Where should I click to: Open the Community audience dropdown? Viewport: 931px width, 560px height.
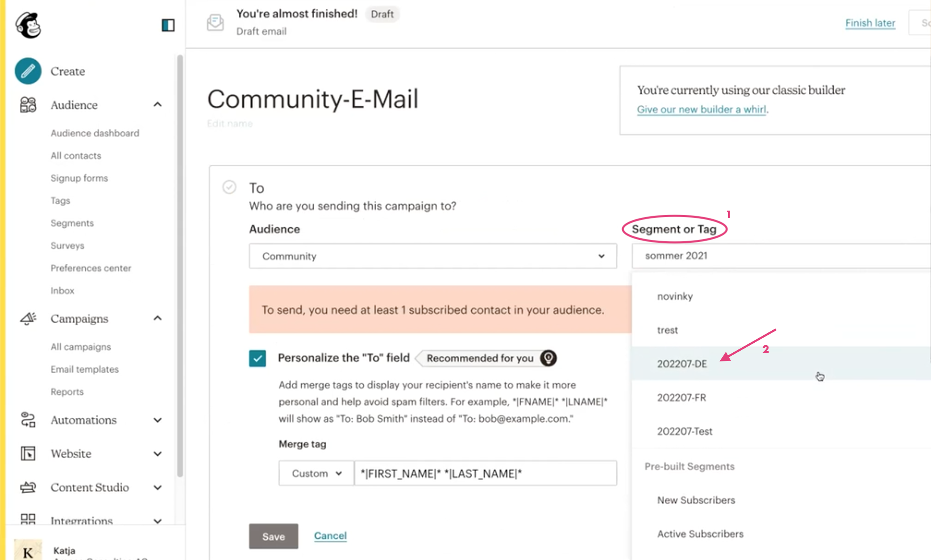[x=433, y=256]
